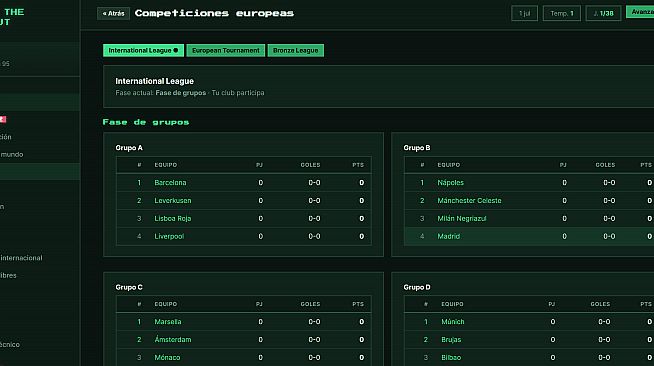Image resolution: width=654 pixels, height=366 pixels.
Task: Open Liverpool team page
Action: 169,236
